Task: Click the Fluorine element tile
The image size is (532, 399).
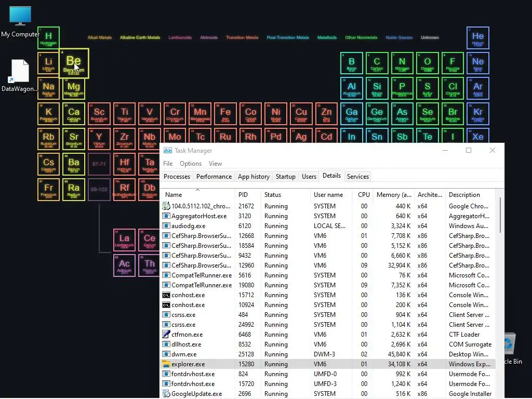Action: click(453, 63)
